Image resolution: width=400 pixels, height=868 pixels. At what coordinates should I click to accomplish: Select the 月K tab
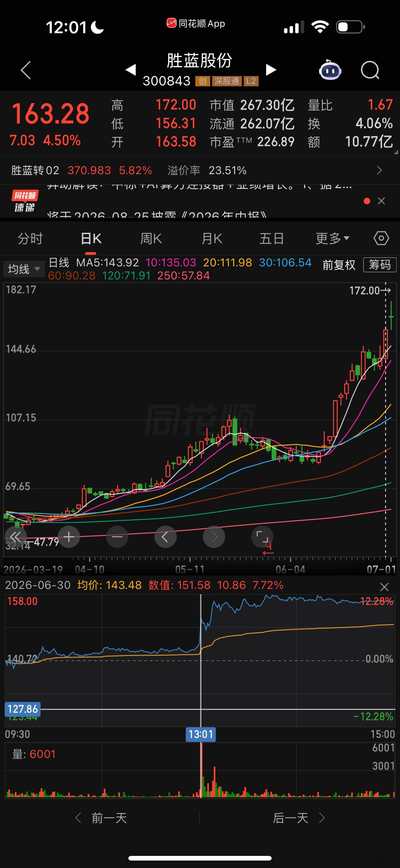click(x=212, y=238)
